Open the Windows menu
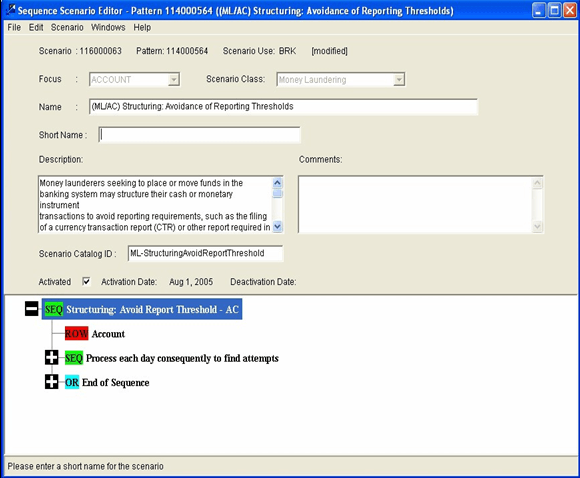Screen dimensions: 580x478 (108, 27)
